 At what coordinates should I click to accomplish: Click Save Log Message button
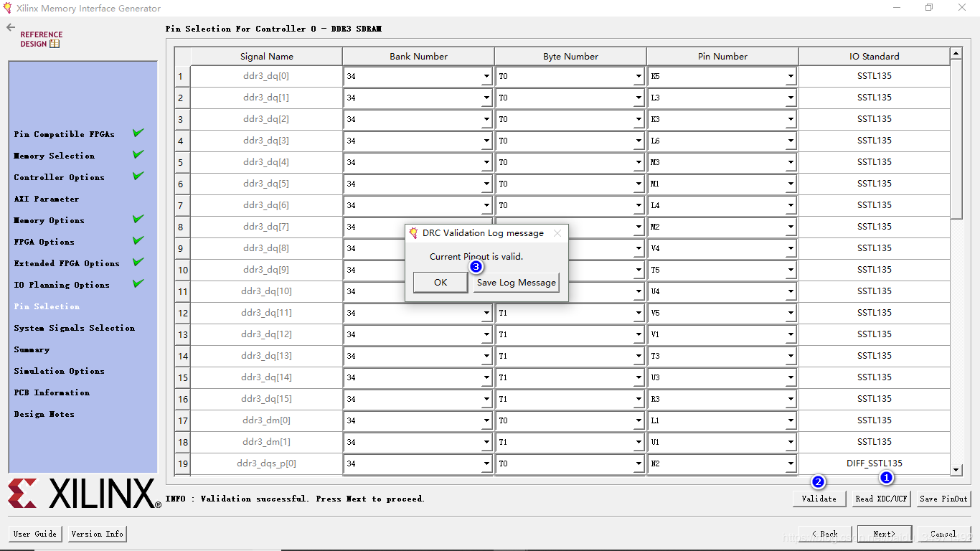517,283
